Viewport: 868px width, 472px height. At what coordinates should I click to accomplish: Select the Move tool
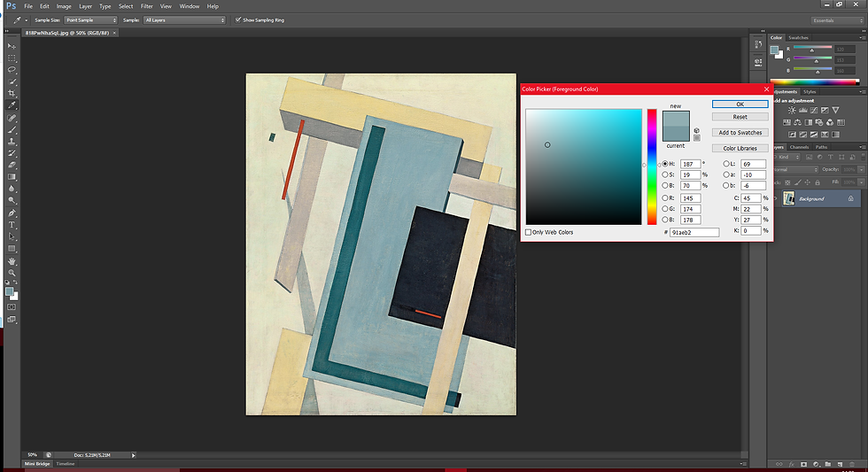point(12,46)
